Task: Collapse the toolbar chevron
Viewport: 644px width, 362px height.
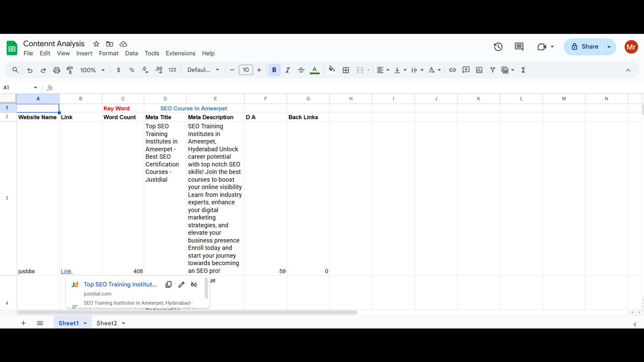Action: pos(628,70)
